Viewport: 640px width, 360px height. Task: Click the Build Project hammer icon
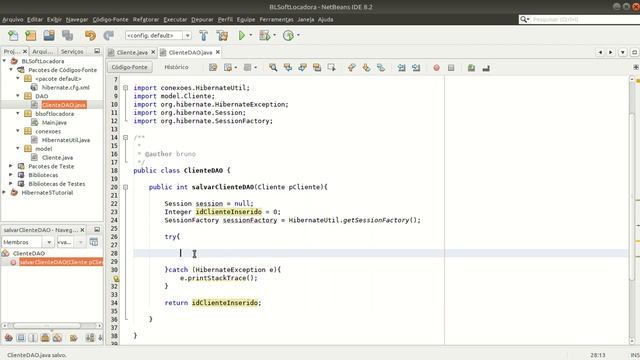point(203,36)
